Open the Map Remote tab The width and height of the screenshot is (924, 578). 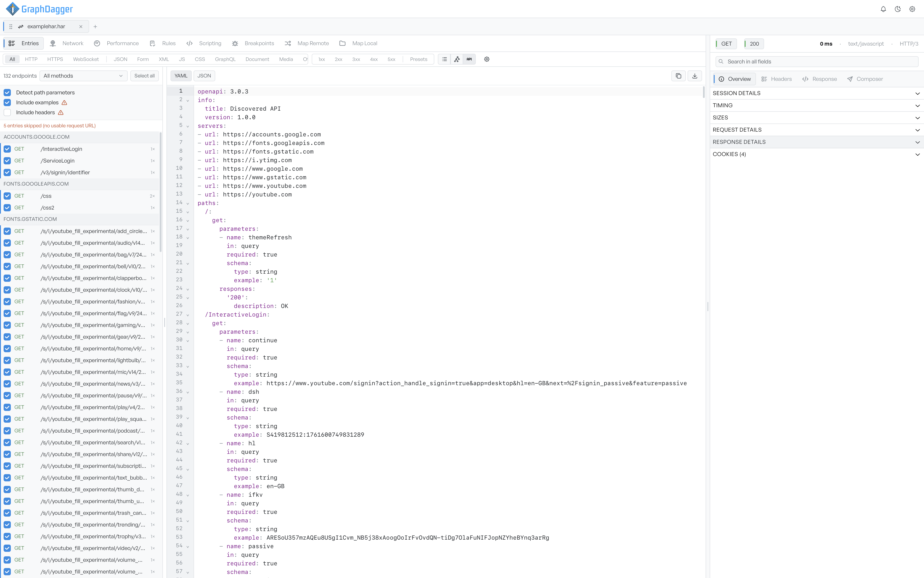click(x=307, y=43)
